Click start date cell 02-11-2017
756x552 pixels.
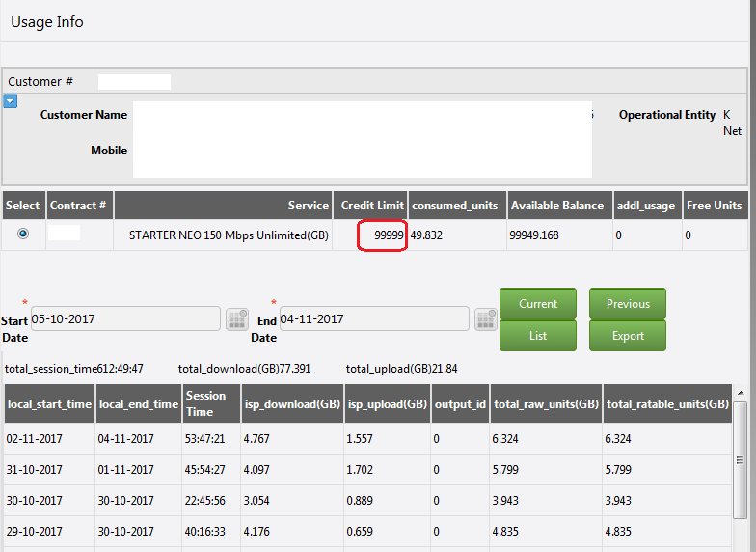point(35,439)
